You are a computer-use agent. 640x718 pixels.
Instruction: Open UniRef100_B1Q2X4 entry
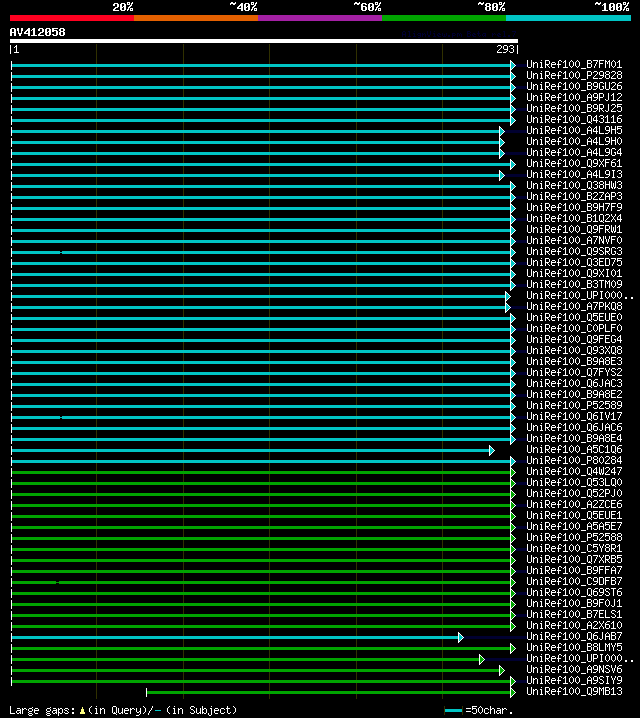pos(574,218)
